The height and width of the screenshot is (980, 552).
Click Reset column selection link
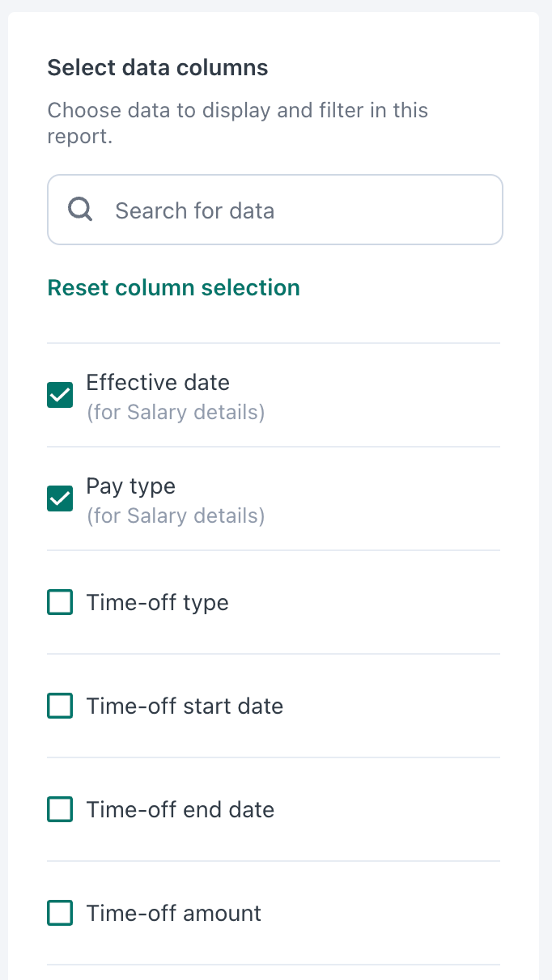click(x=174, y=288)
